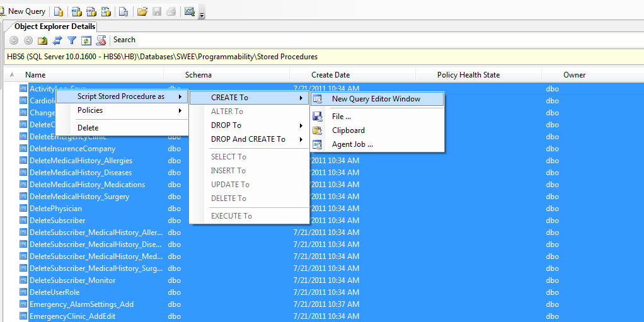Click the sort arrow beside the Name header
This screenshot has width=644, height=322.
click(12, 75)
